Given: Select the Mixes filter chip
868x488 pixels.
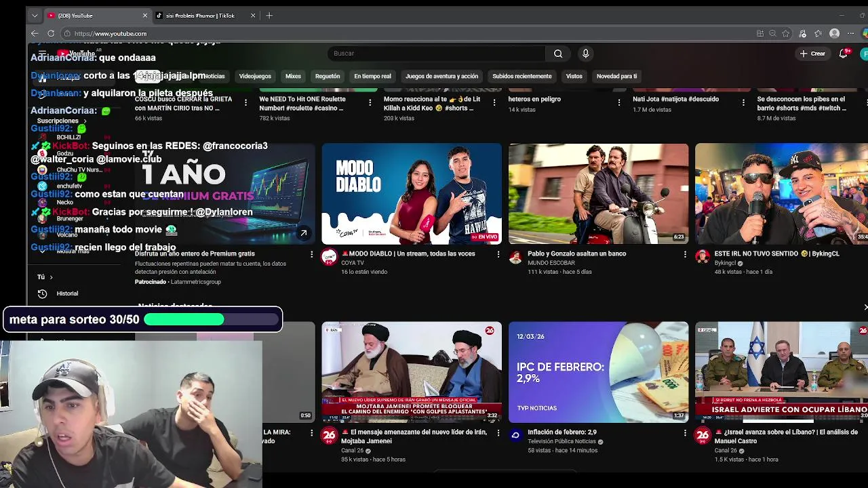Looking at the screenshot, I should point(293,77).
